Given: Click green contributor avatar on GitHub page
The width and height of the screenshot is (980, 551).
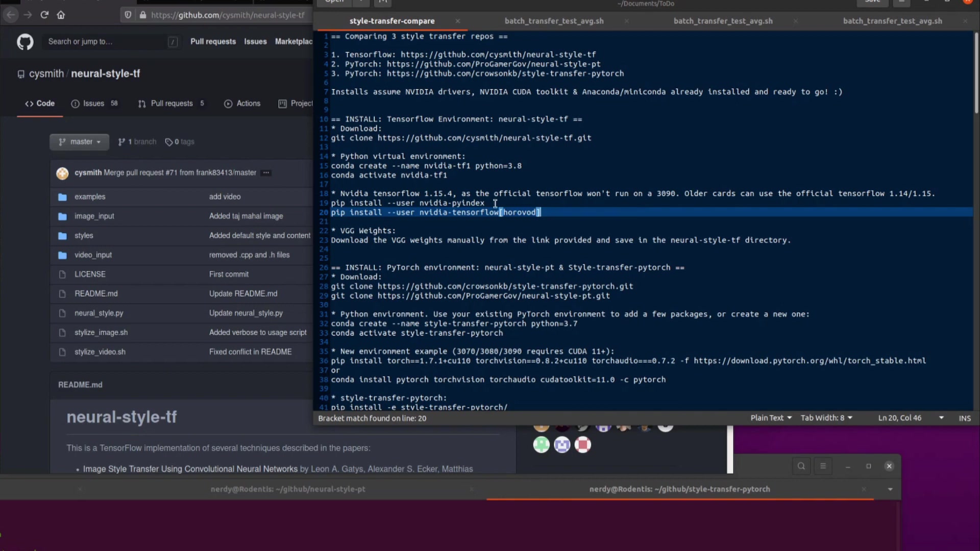Looking at the screenshot, I should [x=541, y=445].
